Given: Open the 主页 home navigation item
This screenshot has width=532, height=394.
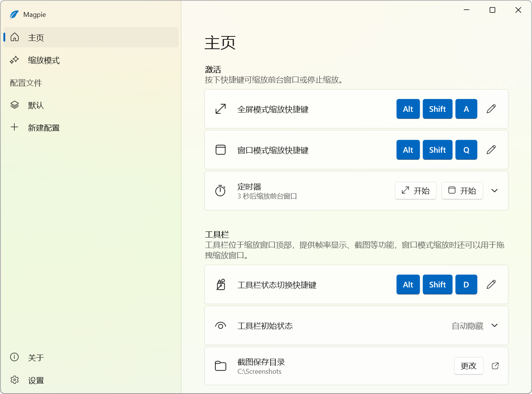Looking at the screenshot, I should point(91,38).
